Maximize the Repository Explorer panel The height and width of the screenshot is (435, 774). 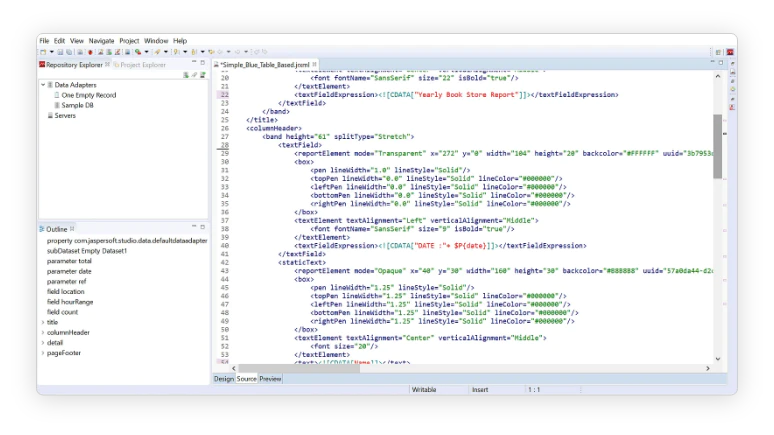(202, 63)
